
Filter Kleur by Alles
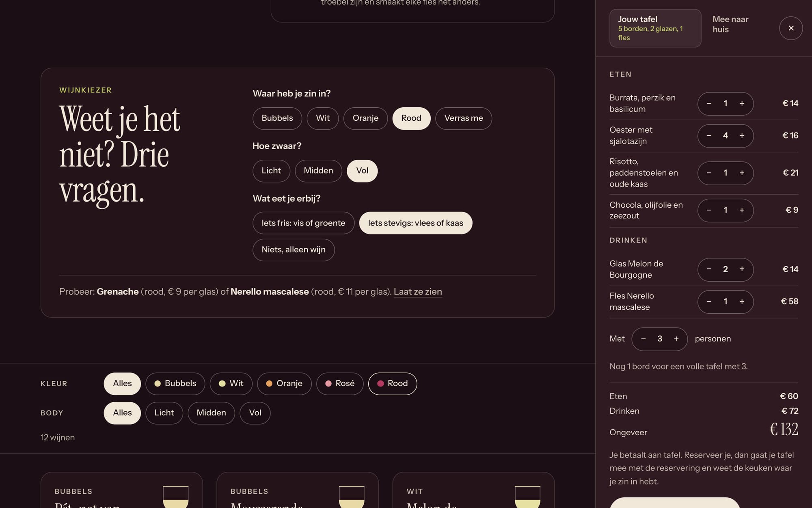(122, 384)
